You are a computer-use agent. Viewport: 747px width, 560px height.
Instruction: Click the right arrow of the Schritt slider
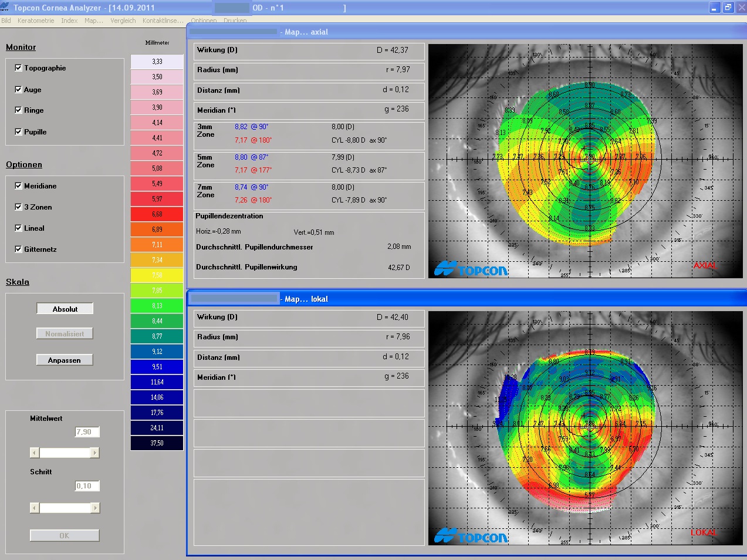[94, 508]
